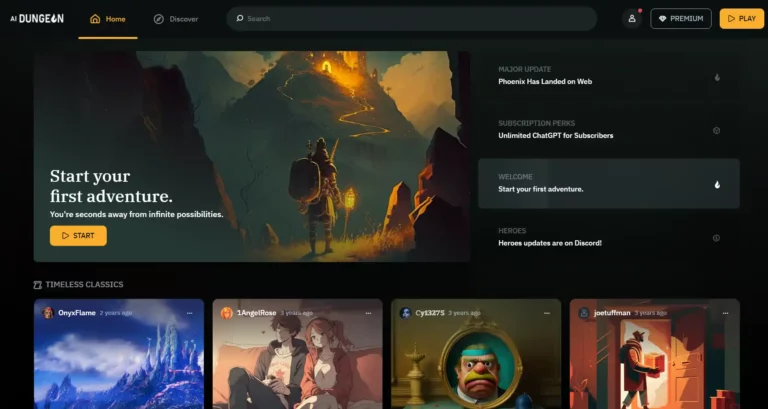Open more options on OnyxFlame card
This screenshot has height=409, width=768.
[190, 313]
